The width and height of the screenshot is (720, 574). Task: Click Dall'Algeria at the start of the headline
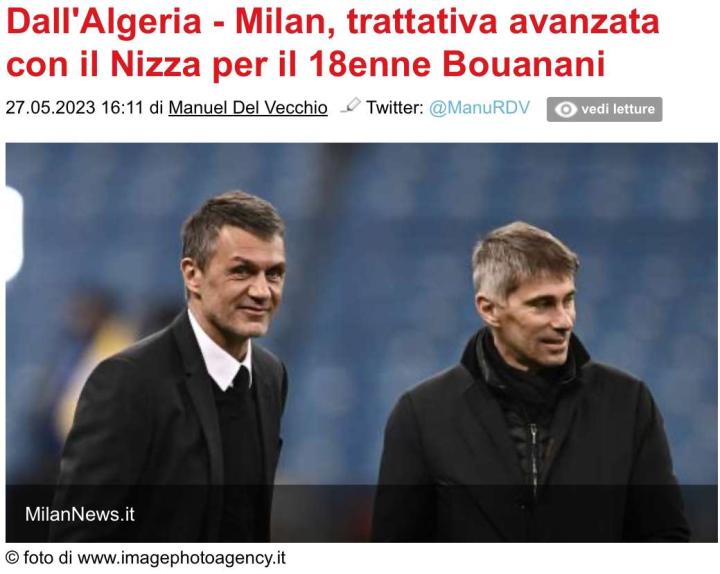pos(104,21)
